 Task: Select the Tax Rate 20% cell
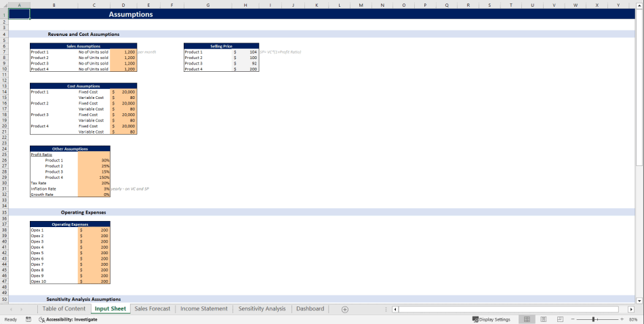pos(94,183)
